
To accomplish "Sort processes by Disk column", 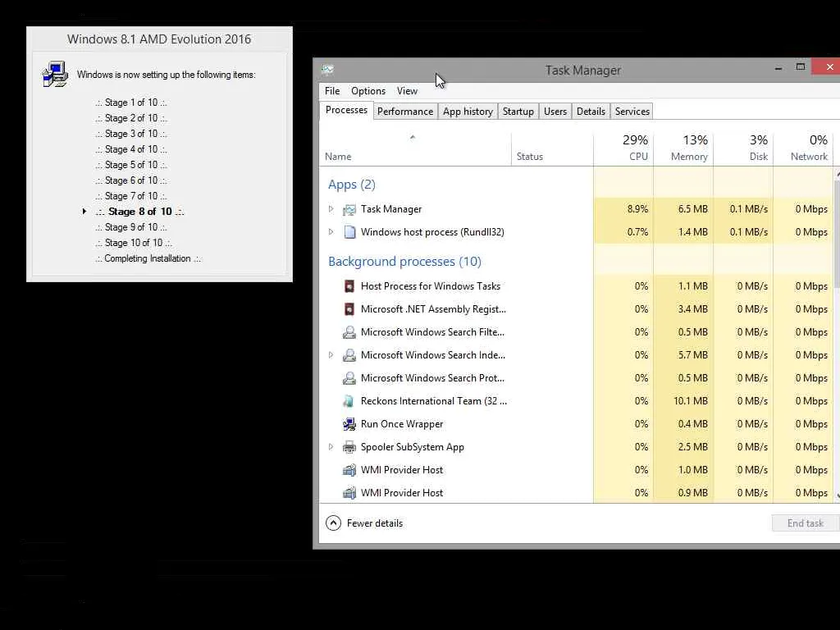I will coord(743,148).
